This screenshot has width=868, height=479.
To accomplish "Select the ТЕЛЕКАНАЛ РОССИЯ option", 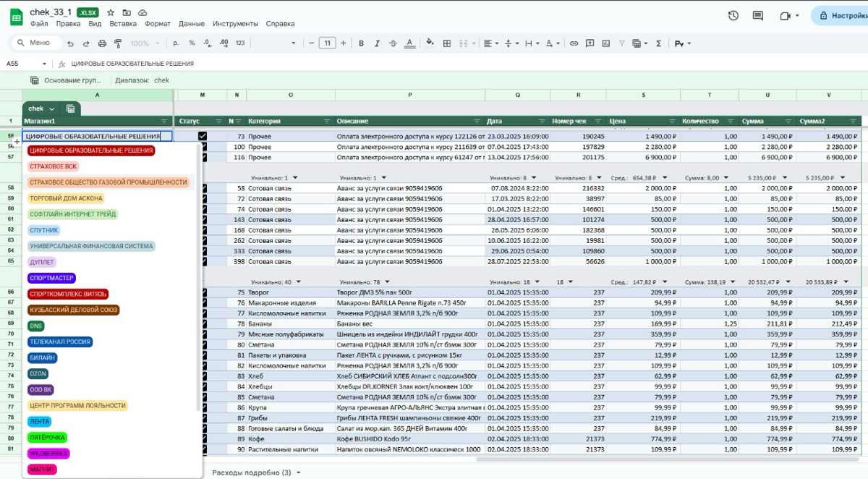I will coord(60,342).
